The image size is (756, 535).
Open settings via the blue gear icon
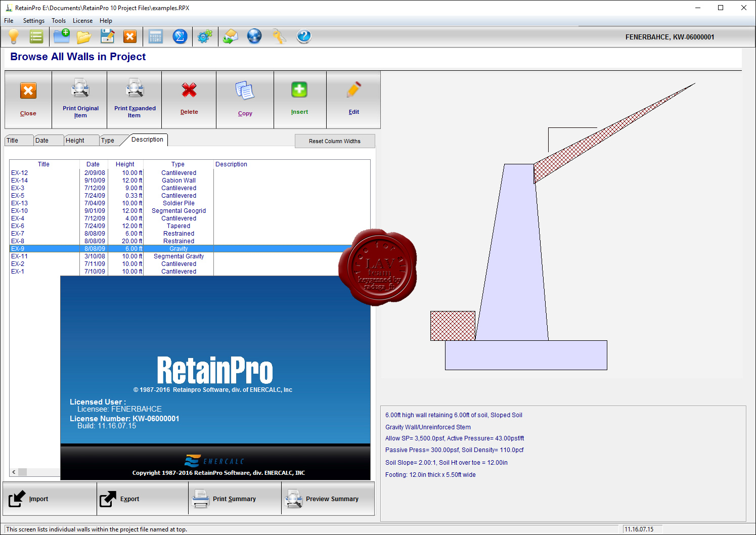tap(205, 36)
